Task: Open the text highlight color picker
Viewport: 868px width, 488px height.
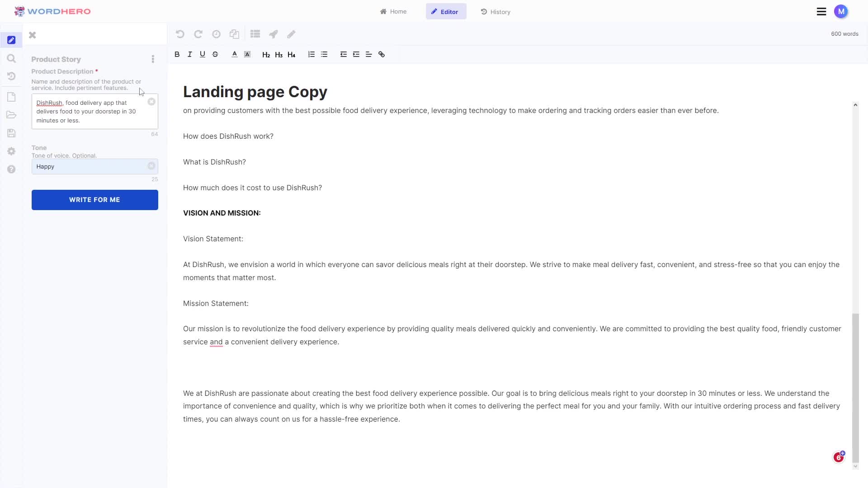Action: [247, 54]
